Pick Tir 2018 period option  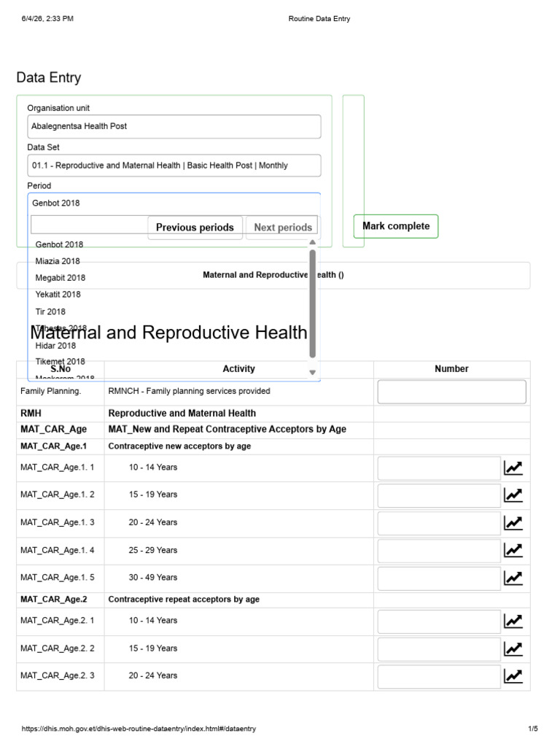pos(50,311)
